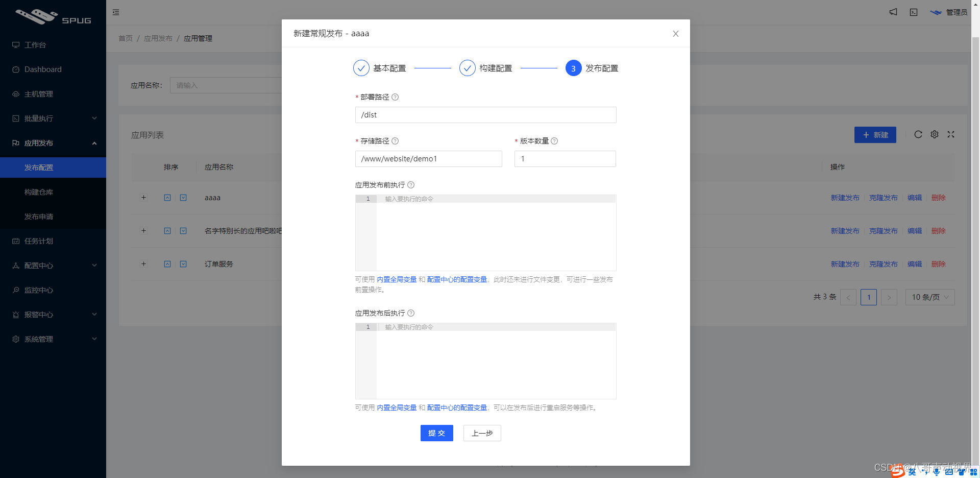The image size is (980, 478).
Task: Go to step 构建配置 in wizard
Action: point(486,68)
